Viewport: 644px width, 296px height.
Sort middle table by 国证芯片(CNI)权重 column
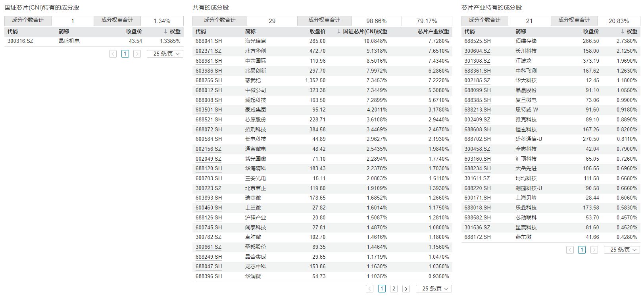[362, 31]
